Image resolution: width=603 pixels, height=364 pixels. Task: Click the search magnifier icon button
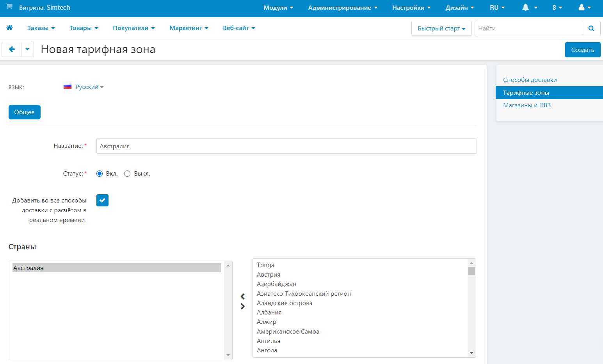pyautogui.click(x=591, y=28)
